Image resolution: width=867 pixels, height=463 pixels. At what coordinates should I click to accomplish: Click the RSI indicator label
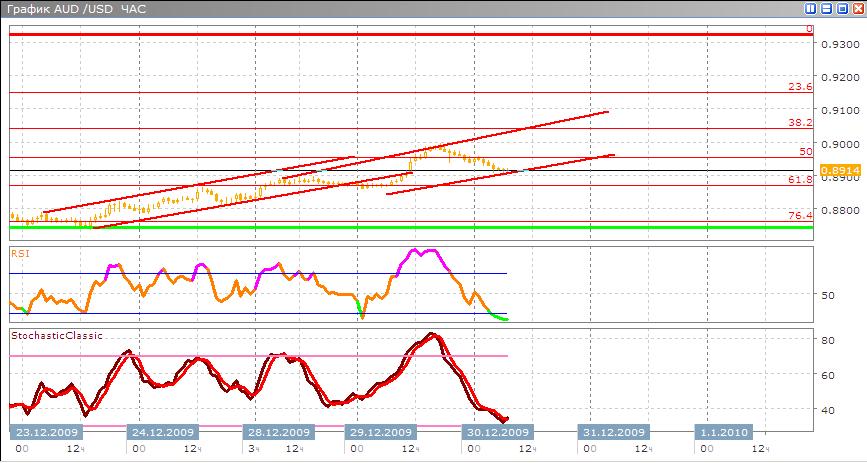(x=20, y=253)
